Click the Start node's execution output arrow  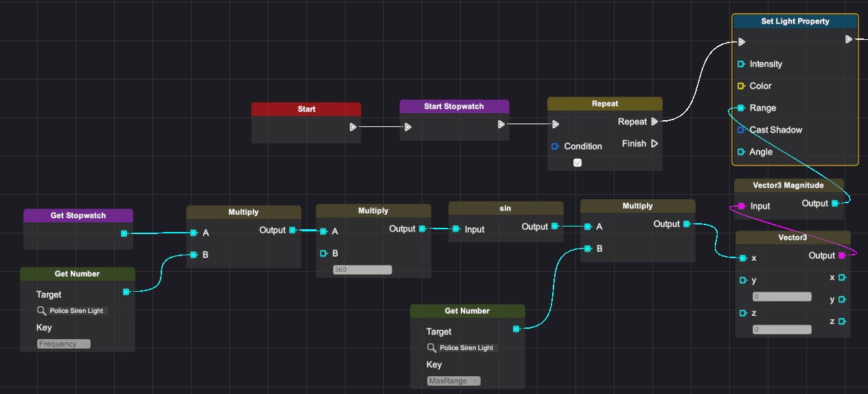(x=352, y=127)
